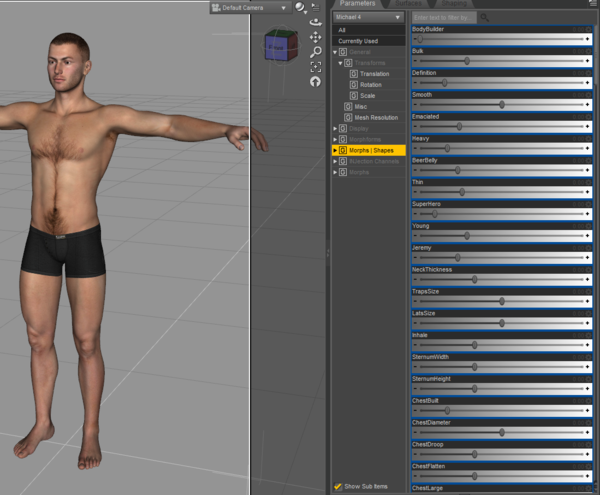The width and height of the screenshot is (600, 495).
Task: Click the ChestDiameter plus button
Action: (x=587, y=432)
